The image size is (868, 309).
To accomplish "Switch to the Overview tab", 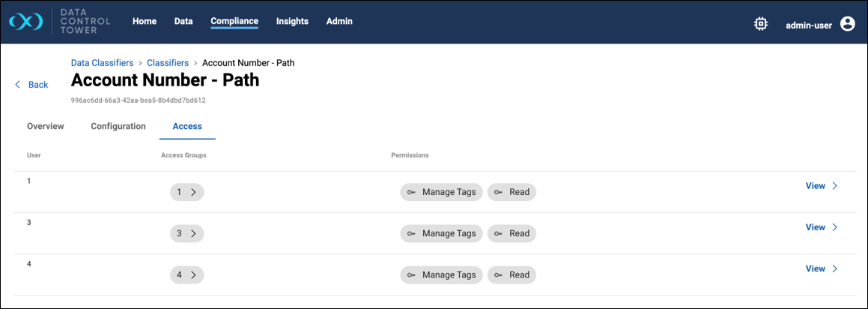I will 46,126.
